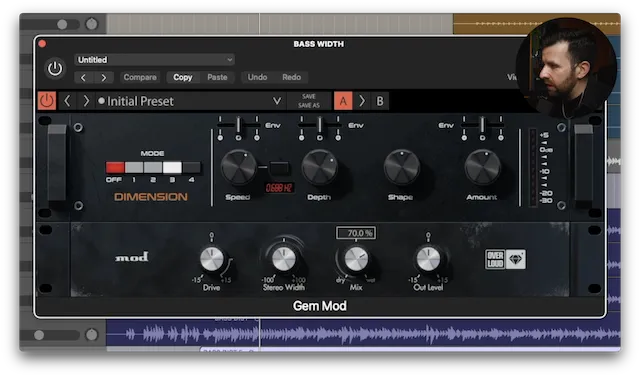The width and height of the screenshot is (640, 377).
Task: Toggle the sync switch beside Speed knob
Action: 279,167
